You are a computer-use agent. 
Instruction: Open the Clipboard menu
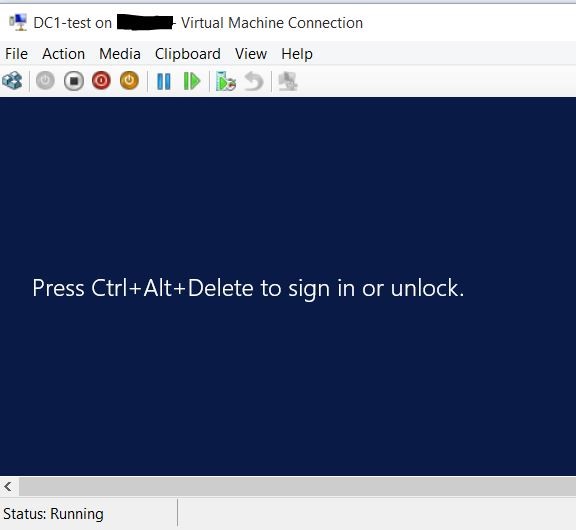coord(188,54)
